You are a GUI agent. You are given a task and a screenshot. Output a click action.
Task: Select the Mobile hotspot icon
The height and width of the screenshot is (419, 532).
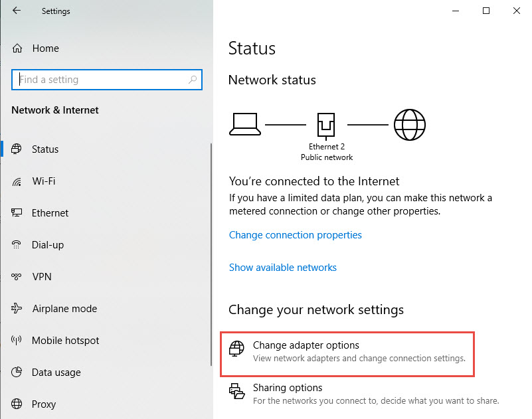pyautogui.click(x=17, y=341)
